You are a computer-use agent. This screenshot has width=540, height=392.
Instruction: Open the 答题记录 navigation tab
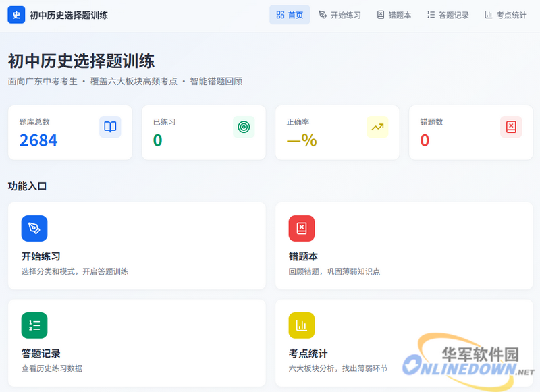pos(448,15)
